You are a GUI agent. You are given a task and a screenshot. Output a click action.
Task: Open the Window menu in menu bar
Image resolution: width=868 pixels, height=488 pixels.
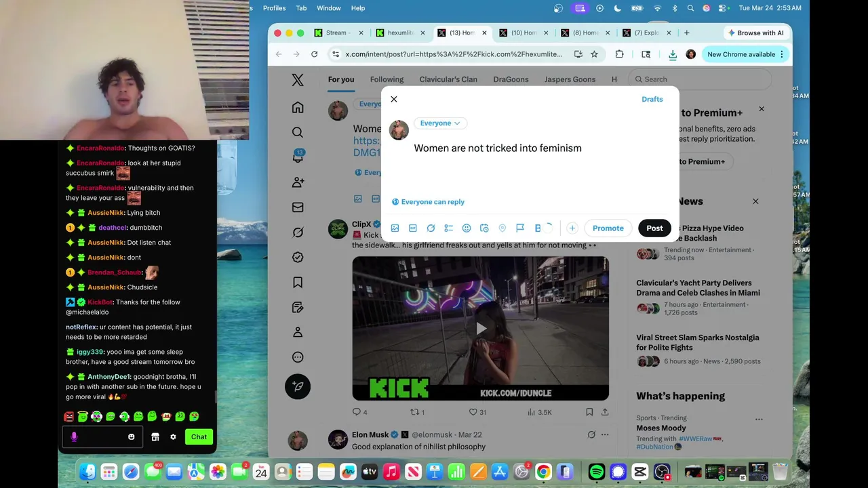(329, 8)
